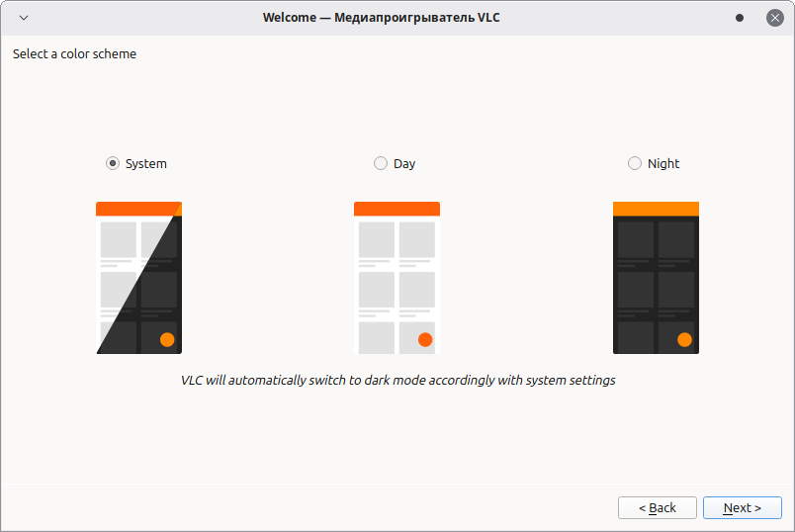Image resolution: width=795 pixels, height=532 pixels.
Task: Click the 'Night' label text
Action: (x=663, y=164)
